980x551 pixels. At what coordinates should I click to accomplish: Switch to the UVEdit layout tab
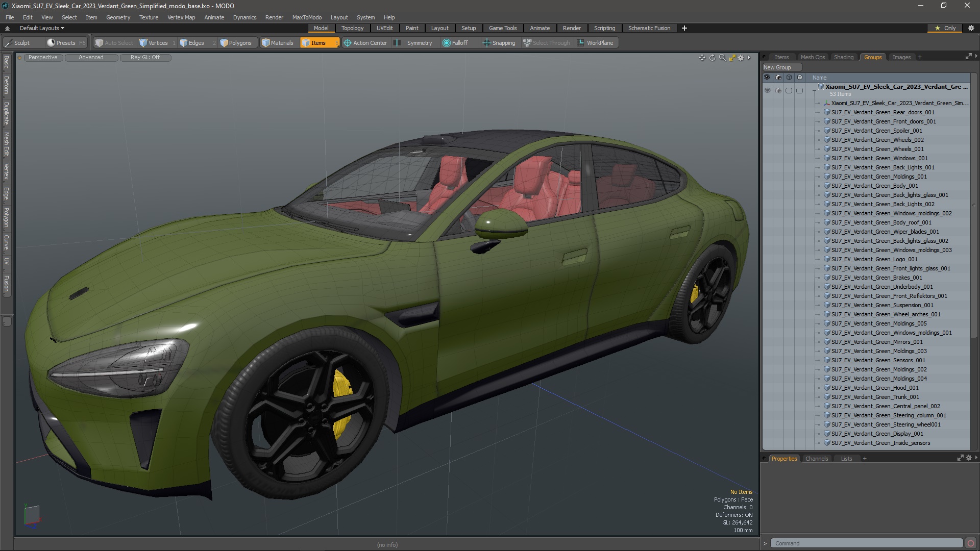pyautogui.click(x=384, y=28)
